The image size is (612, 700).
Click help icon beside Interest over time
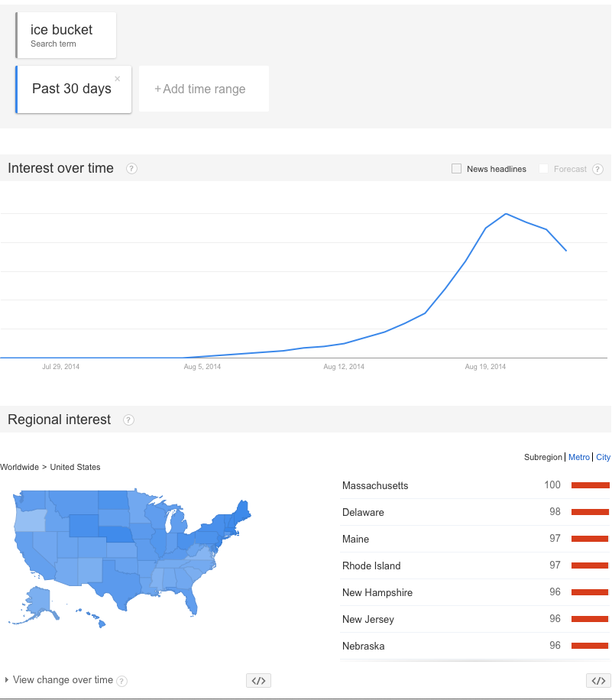pos(131,169)
